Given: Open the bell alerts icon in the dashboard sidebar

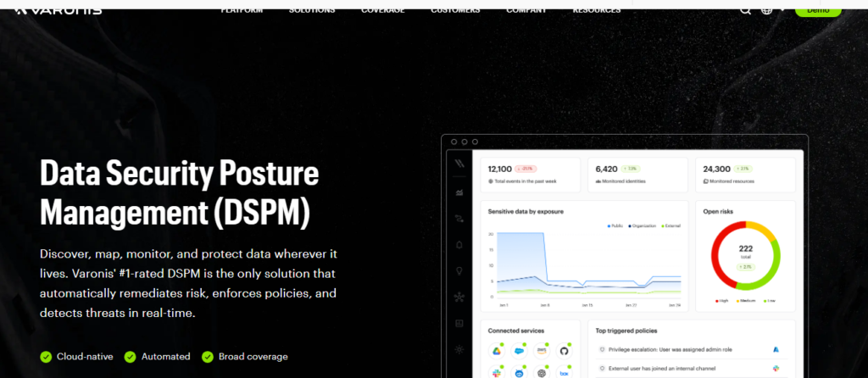Looking at the screenshot, I should (x=459, y=245).
